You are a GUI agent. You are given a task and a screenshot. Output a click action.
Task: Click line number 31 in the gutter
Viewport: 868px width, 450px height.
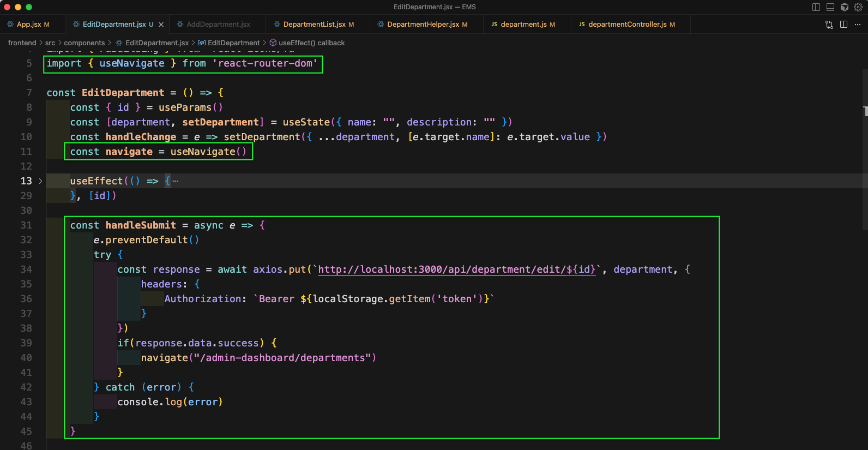point(26,225)
